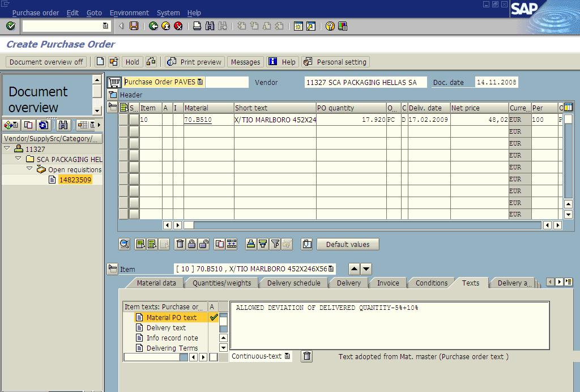Click the Find binoculars icon in standard toolbar
This screenshot has width=580, height=392.
tap(210, 26)
